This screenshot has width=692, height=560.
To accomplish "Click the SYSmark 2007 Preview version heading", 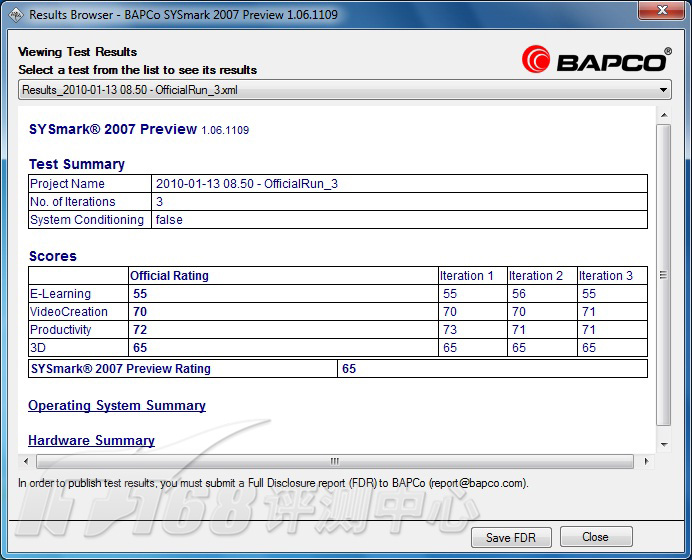I will coord(139,129).
